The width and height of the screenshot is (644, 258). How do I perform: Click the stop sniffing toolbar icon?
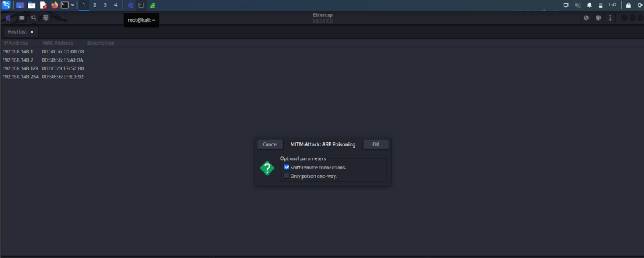click(x=22, y=18)
